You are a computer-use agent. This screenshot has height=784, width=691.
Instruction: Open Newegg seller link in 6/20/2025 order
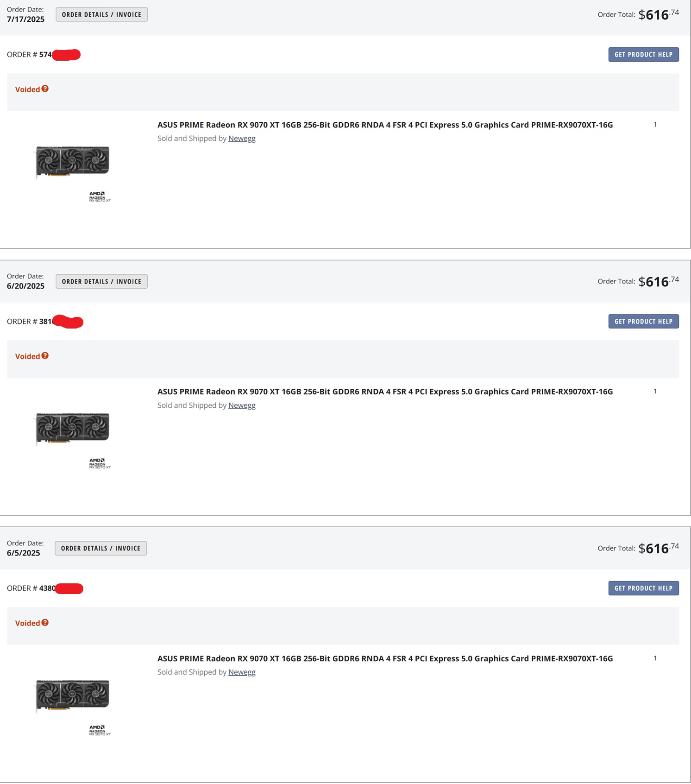[242, 405]
